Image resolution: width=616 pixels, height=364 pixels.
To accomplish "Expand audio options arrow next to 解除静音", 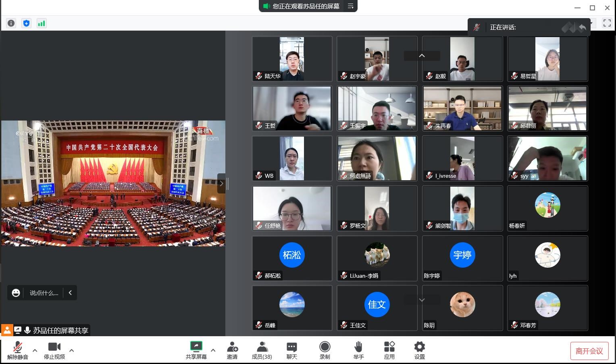I will point(35,350).
